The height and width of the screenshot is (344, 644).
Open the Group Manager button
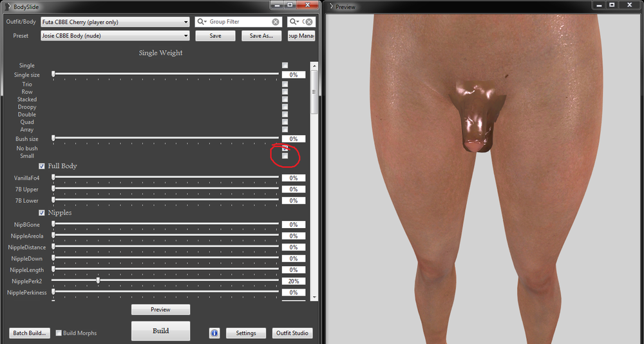[301, 36]
